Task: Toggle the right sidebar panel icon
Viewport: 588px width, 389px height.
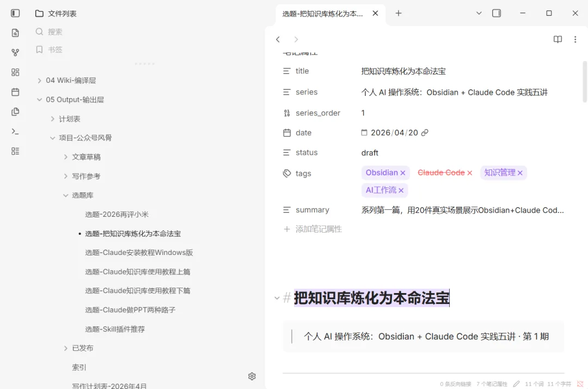Action: [x=497, y=14]
